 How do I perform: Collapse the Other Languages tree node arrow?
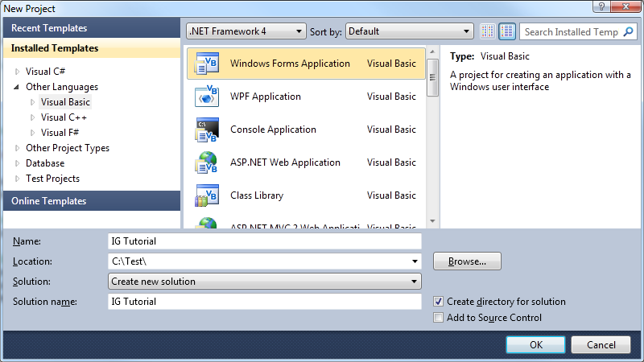[16, 87]
